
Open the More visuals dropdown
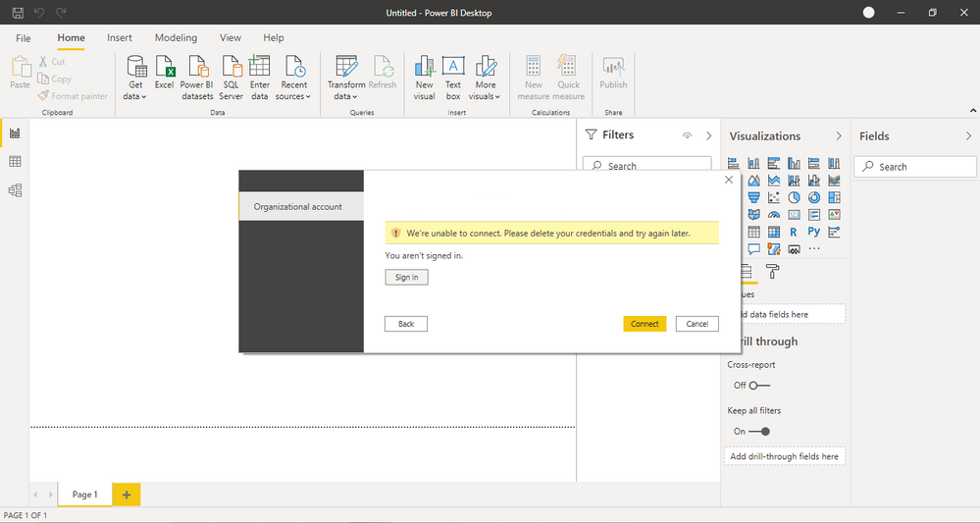pos(485,78)
